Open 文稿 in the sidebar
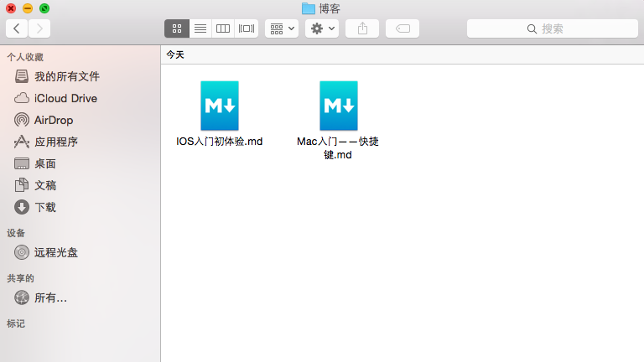The width and height of the screenshot is (644, 362). pos(80,185)
